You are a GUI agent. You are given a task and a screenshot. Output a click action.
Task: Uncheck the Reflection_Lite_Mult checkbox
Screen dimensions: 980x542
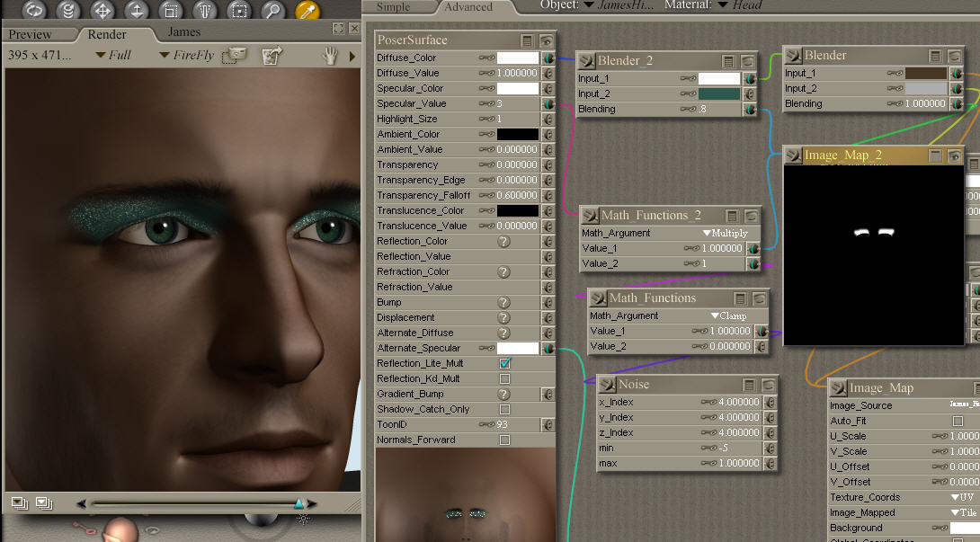(504, 363)
